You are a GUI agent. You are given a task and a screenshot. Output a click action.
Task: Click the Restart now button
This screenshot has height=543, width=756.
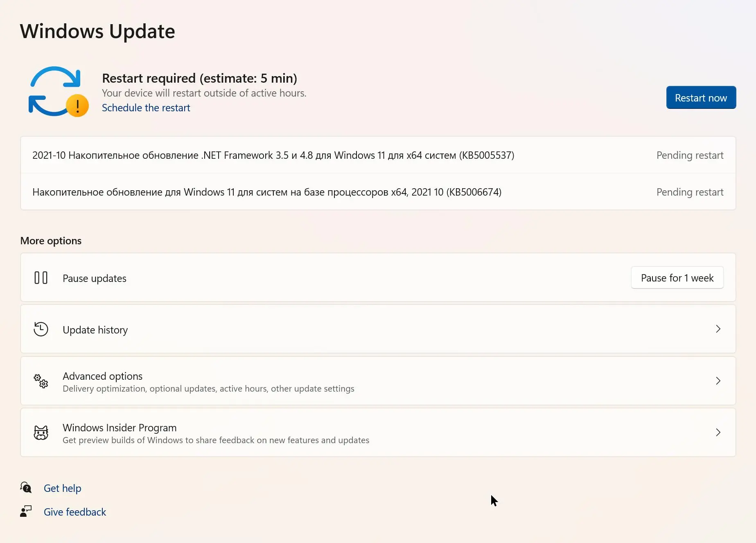pyautogui.click(x=701, y=97)
